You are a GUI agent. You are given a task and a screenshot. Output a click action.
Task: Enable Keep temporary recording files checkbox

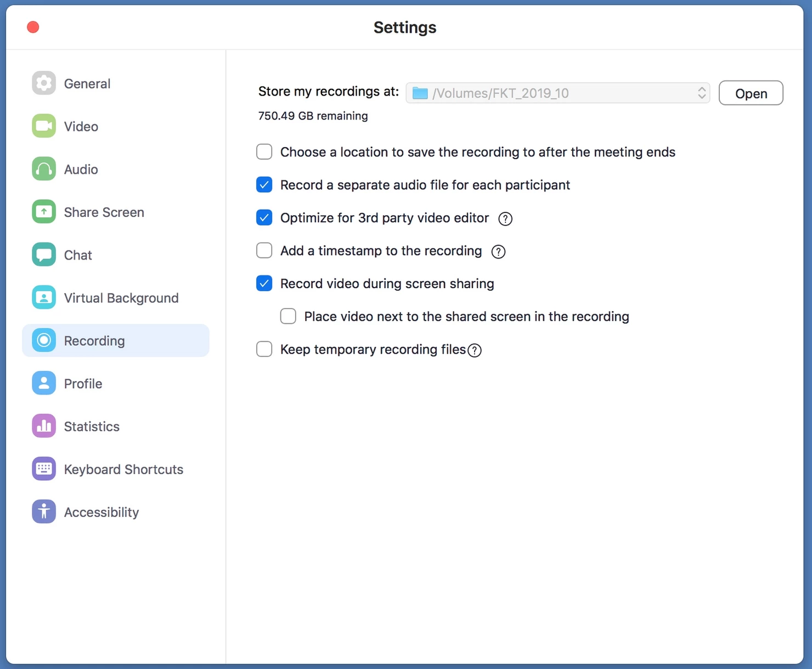pyautogui.click(x=264, y=350)
